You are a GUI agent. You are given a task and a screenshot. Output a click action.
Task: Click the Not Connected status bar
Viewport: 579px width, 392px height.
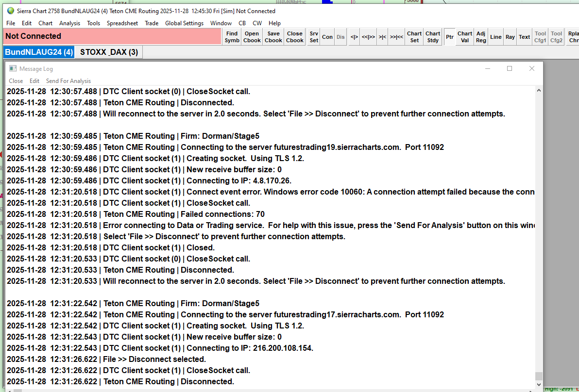pyautogui.click(x=112, y=36)
